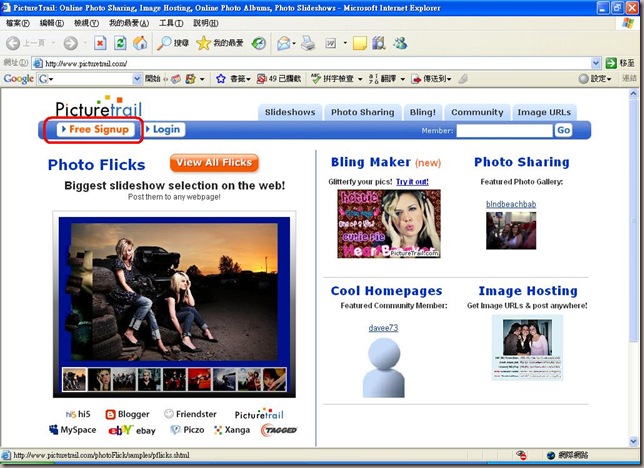
Task: Click the popup blocker 49 blocked button
Action: (279, 78)
